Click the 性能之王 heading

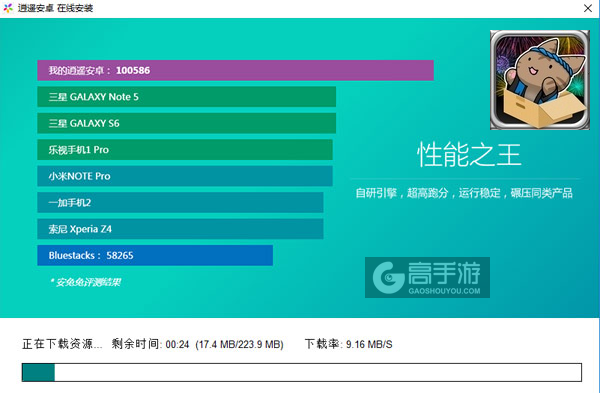tap(469, 155)
